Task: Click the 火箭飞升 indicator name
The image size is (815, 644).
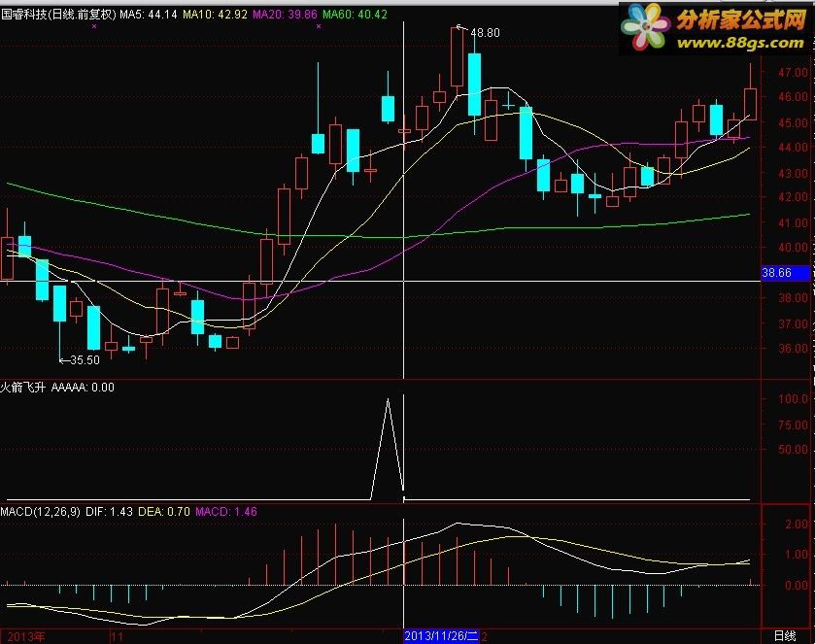Action: 23,388
